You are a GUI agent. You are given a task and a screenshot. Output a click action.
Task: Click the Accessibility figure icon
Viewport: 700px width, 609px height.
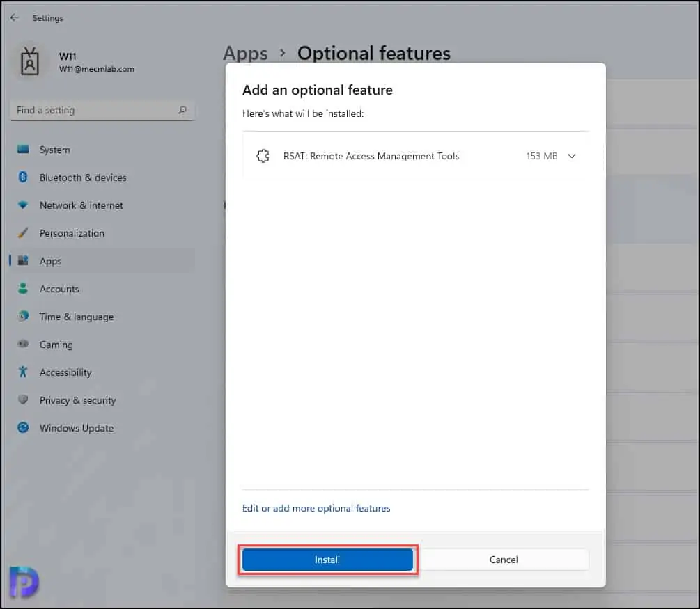coord(23,372)
